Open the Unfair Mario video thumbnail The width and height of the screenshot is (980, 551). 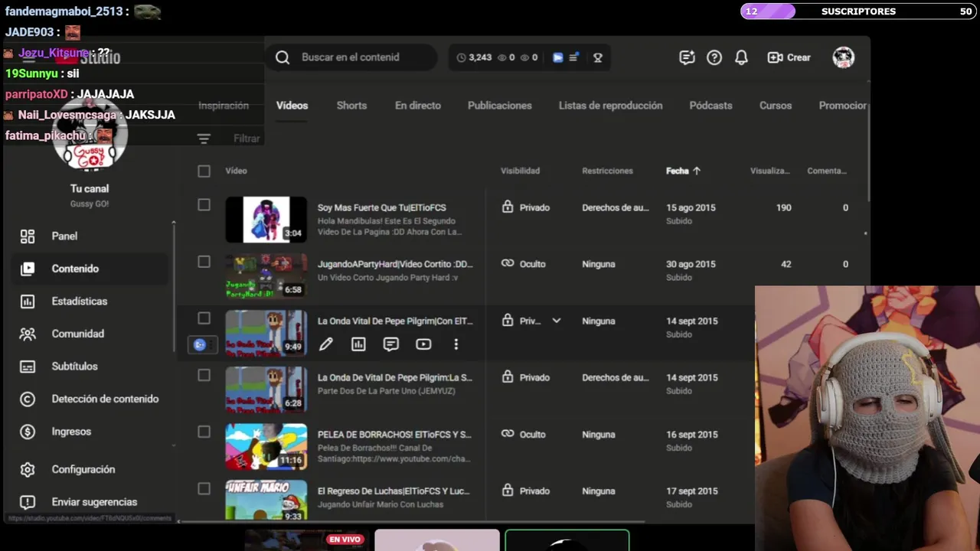(266, 500)
